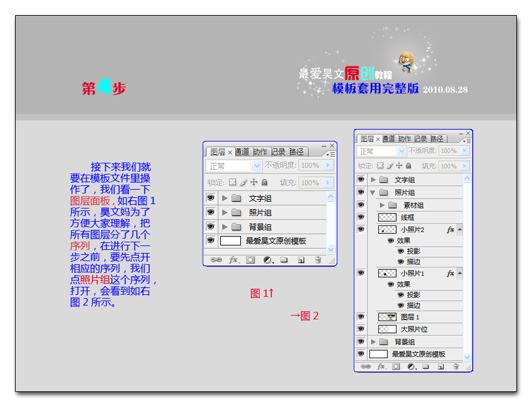Expand 背景组 group in Figure 1 panel
The height and width of the screenshot is (407, 532).
point(225,227)
